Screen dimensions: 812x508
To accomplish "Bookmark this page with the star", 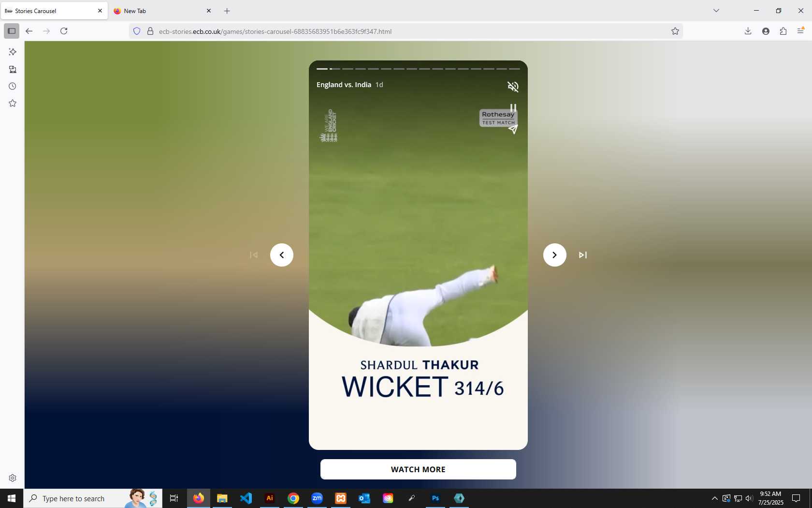I will pyautogui.click(x=675, y=31).
